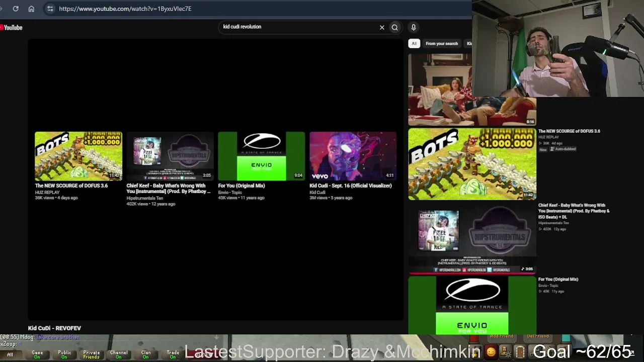
Task: Open end-screen Chief Keef instrumental thumbnail
Action: (170, 156)
